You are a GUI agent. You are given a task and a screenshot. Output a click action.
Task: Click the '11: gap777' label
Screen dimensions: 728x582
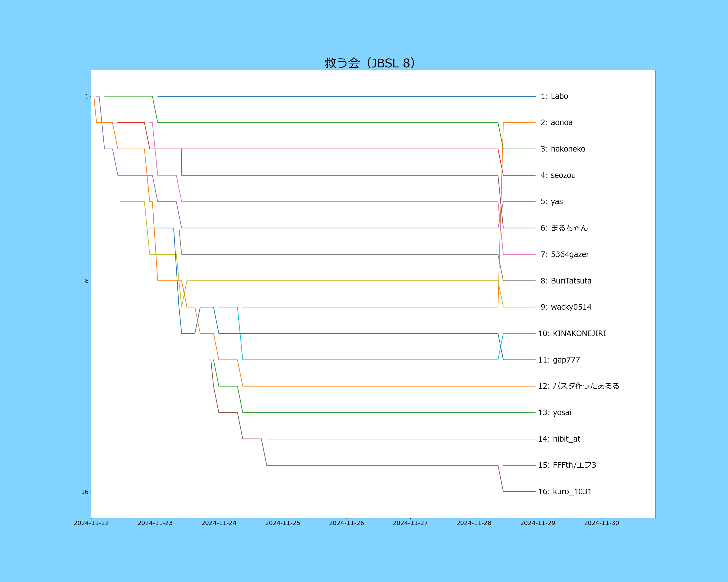click(x=559, y=360)
